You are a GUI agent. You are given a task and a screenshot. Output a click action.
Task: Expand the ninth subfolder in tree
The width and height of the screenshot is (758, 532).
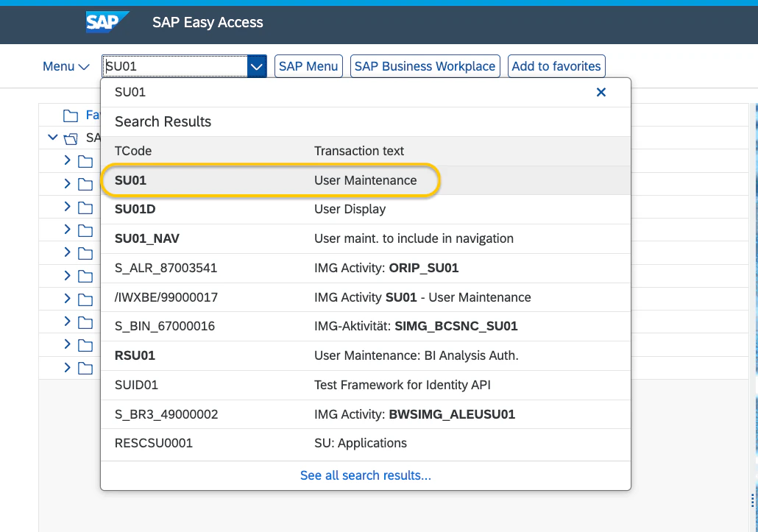[x=67, y=344]
